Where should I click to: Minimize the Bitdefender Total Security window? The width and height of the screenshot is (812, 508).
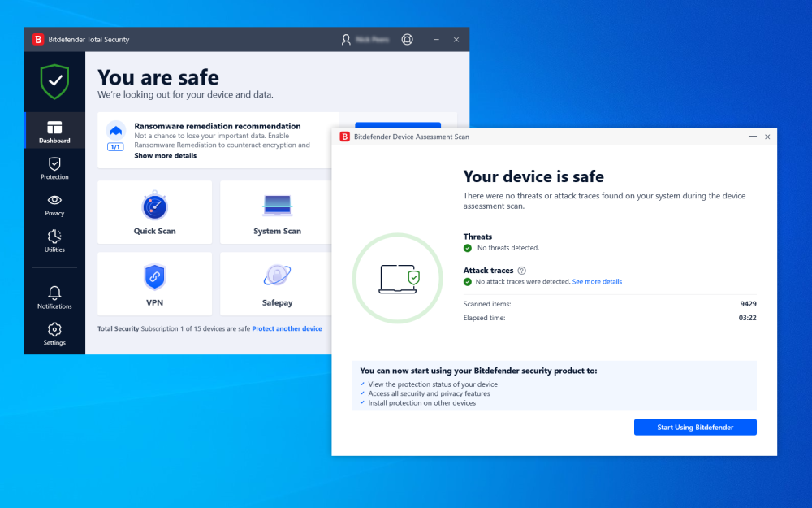(x=436, y=39)
